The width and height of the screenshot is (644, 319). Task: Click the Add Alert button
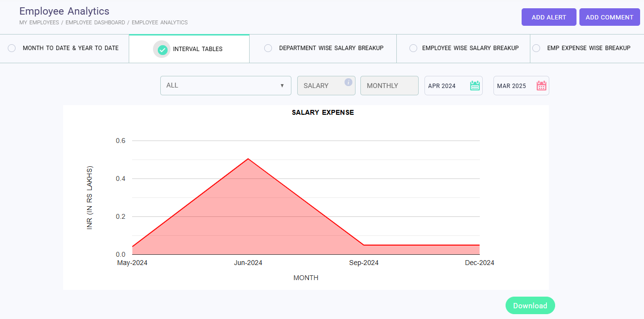click(x=549, y=17)
